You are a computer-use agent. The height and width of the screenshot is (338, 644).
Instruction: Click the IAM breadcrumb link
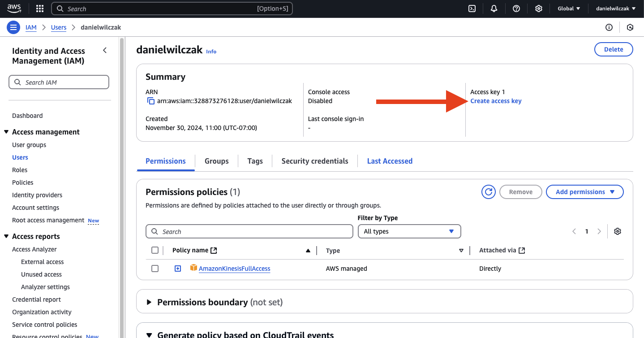[x=31, y=27]
